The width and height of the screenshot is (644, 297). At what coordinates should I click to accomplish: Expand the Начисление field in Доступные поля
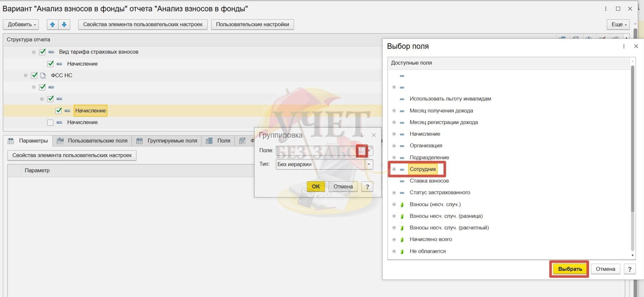click(394, 134)
